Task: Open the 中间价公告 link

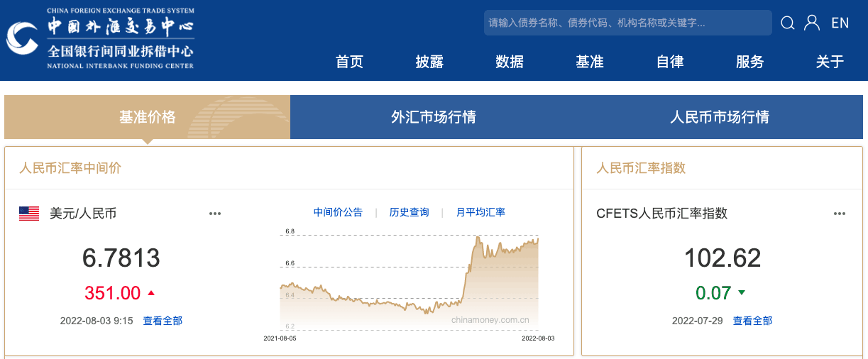Action: [338, 212]
